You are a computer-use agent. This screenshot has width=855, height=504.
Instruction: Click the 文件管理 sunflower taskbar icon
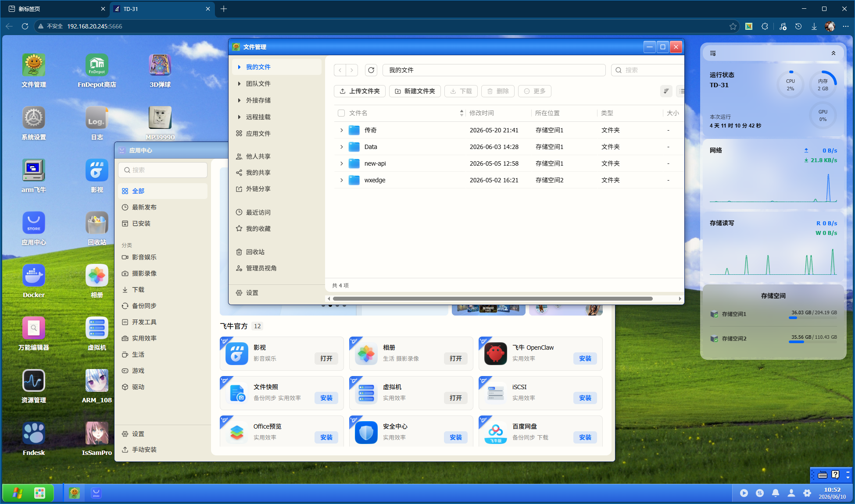[x=75, y=493]
